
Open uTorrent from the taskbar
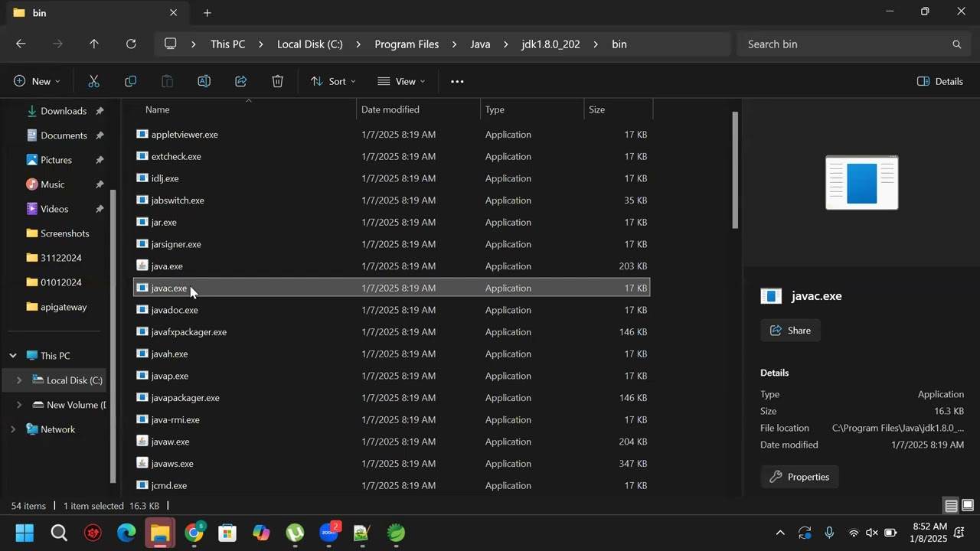point(295,533)
